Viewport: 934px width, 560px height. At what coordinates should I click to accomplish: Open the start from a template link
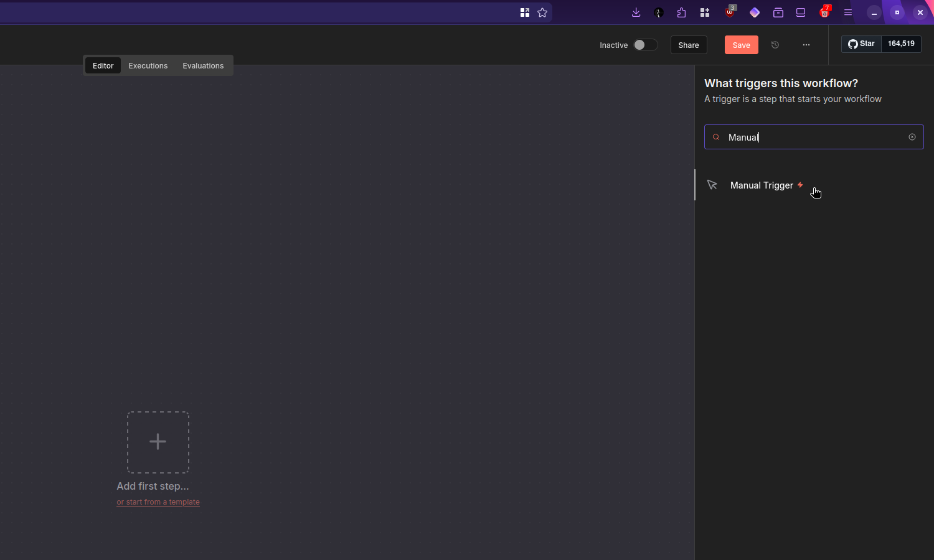158,502
